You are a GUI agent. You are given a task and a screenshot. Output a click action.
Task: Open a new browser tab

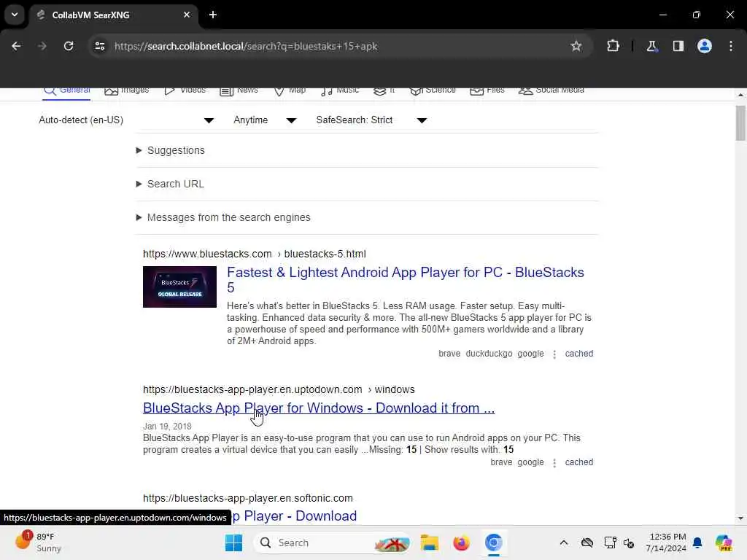coord(213,15)
